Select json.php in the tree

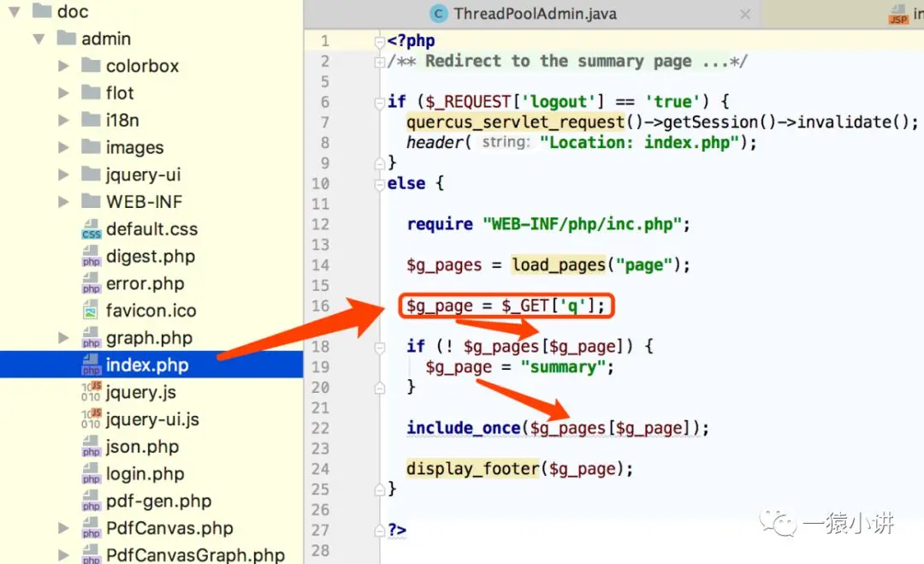[142, 447]
